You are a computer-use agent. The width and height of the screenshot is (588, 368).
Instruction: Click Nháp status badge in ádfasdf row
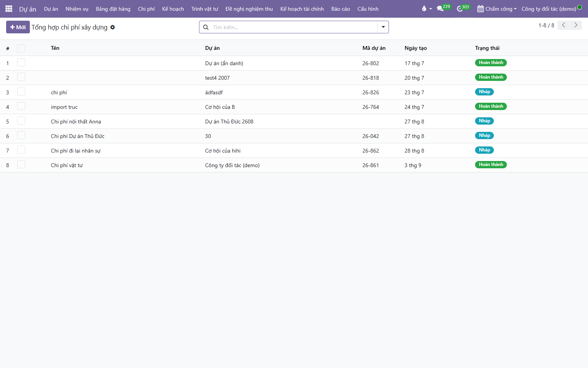pos(484,92)
